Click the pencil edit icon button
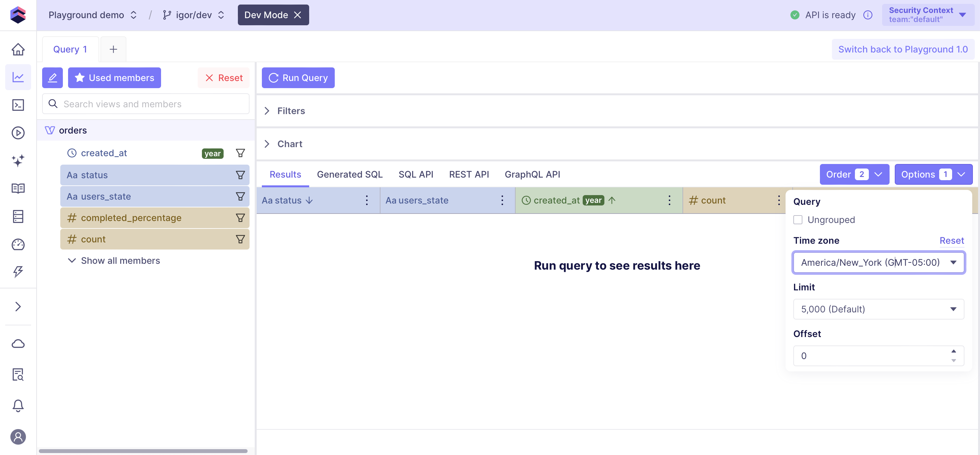Image resolution: width=980 pixels, height=455 pixels. (x=52, y=77)
